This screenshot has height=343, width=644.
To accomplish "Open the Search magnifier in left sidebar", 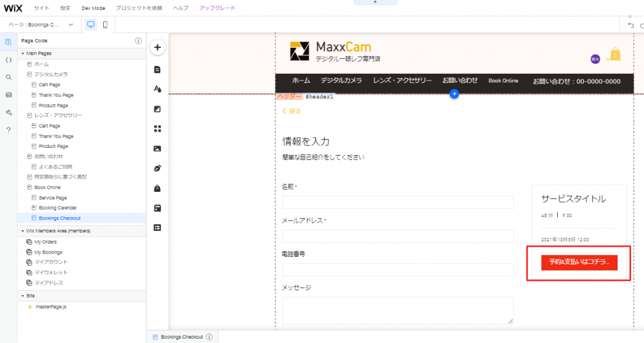I will [x=8, y=77].
